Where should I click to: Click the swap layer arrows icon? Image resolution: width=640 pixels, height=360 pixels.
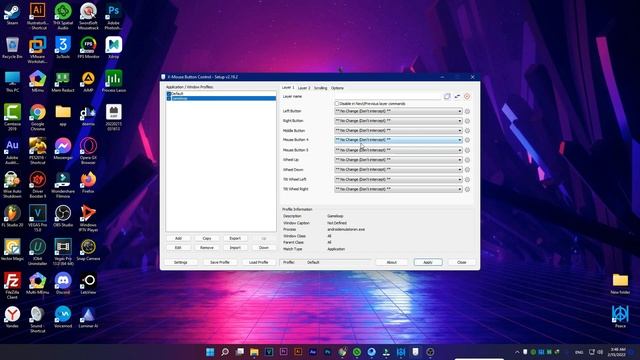tap(457, 96)
